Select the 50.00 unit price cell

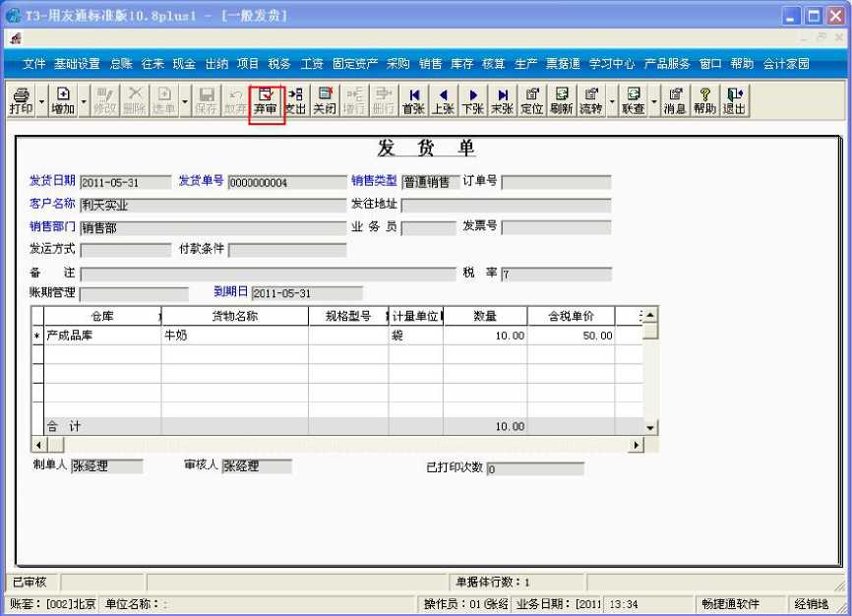pos(571,336)
